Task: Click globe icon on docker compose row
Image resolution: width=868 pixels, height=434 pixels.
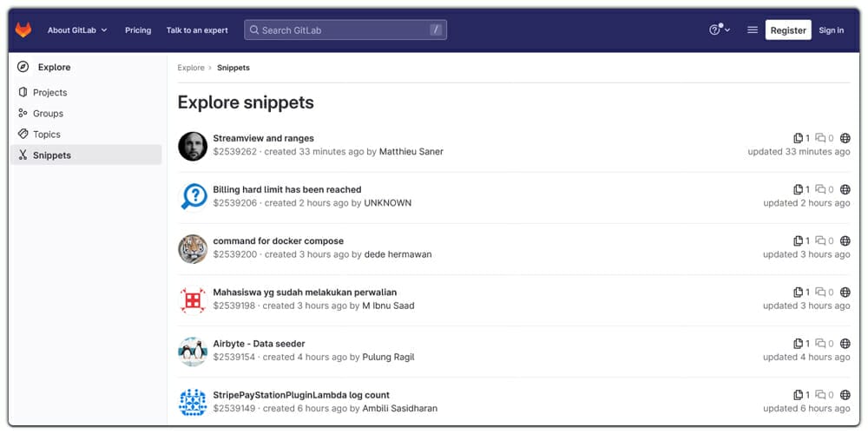Action: pyautogui.click(x=845, y=241)
